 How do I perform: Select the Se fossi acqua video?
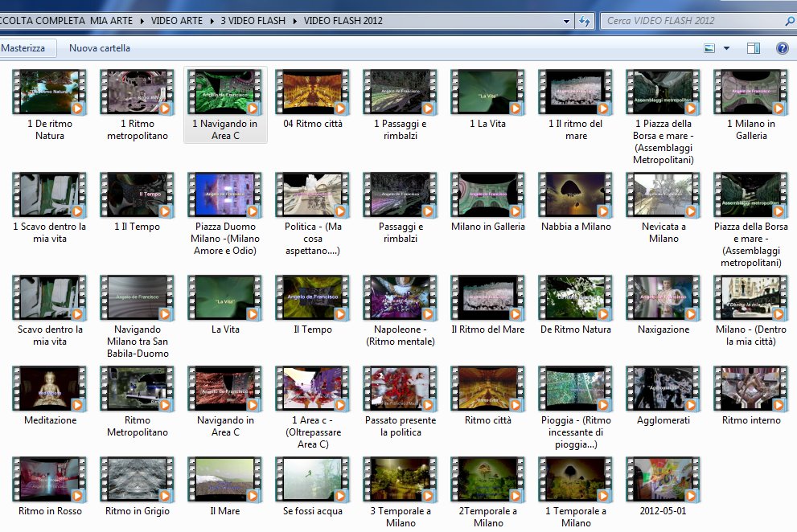(313, 480)
